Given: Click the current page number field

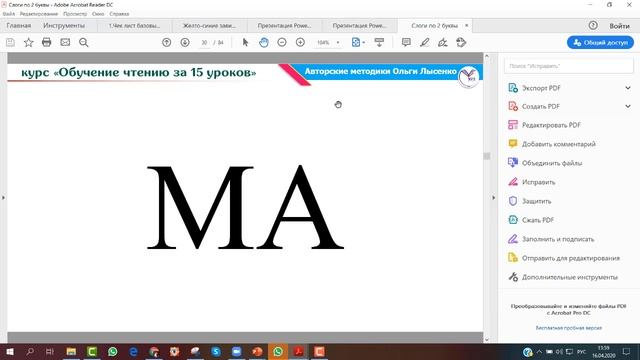Looking at the screenshot, I should click(204, 42).
